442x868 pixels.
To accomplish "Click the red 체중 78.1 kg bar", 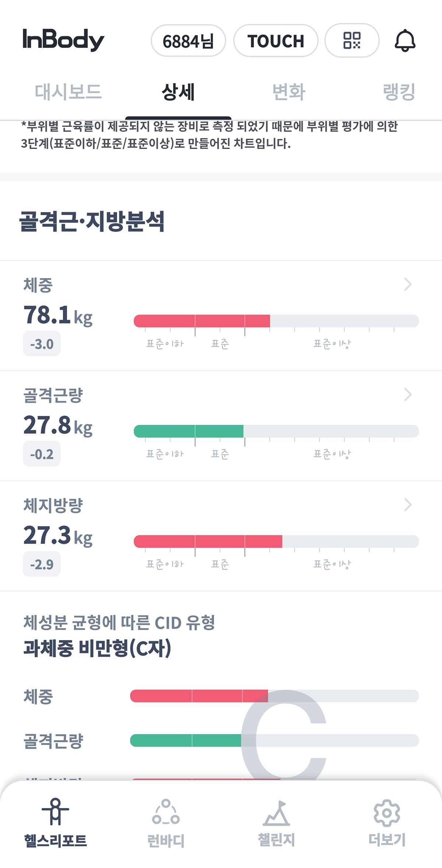I will [x=202, y=321].
